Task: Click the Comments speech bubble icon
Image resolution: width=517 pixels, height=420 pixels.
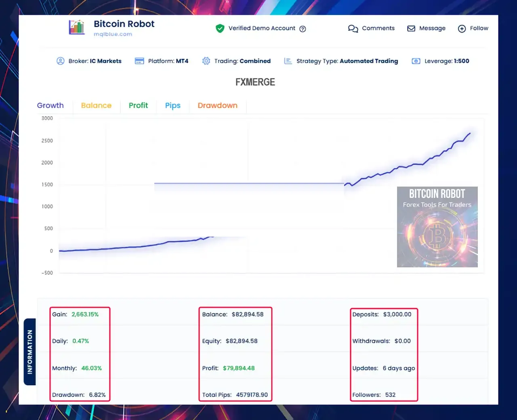Action: tap(353, 29)
